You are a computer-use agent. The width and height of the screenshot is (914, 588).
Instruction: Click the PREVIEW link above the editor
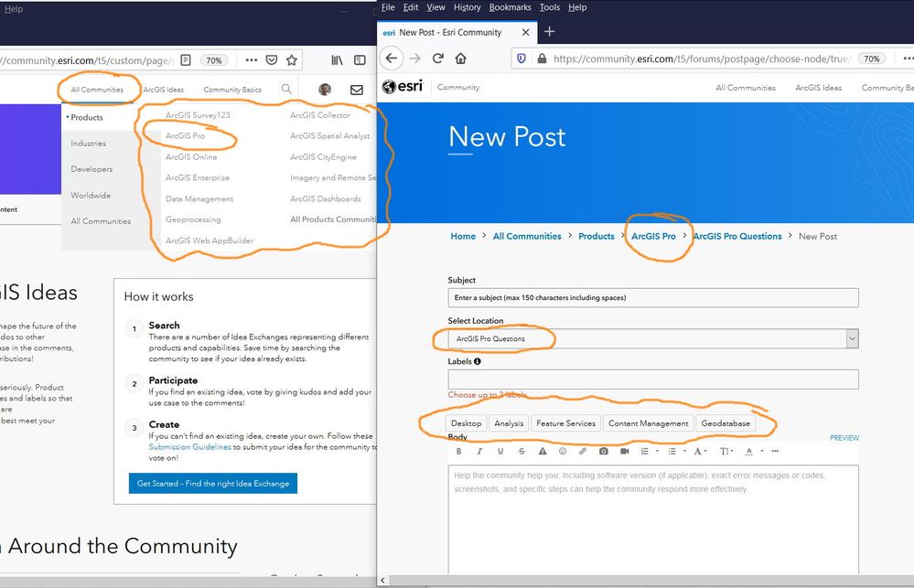click(844, 438)
